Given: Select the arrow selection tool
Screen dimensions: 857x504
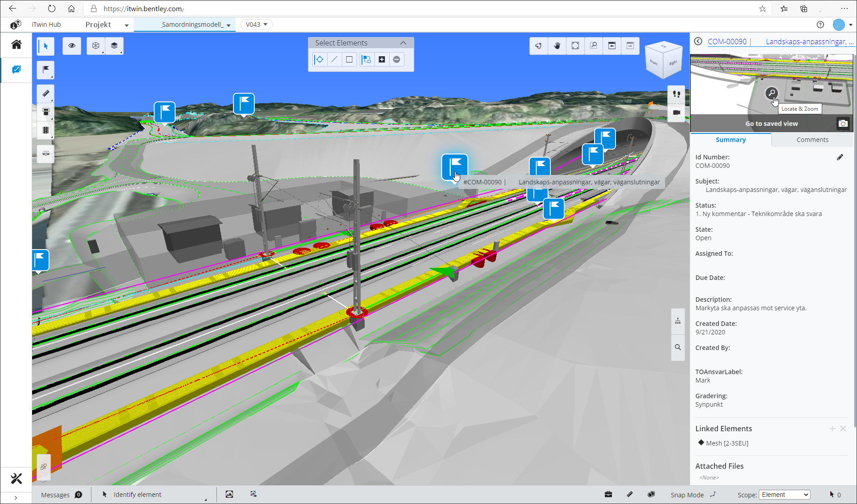Looking at the screenshot, I should 46,46.
